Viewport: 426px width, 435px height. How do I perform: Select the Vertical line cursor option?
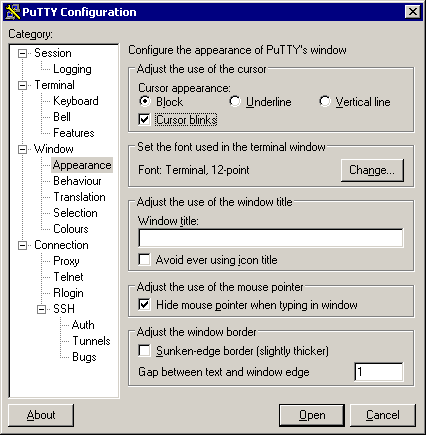(x=324, y=101)
